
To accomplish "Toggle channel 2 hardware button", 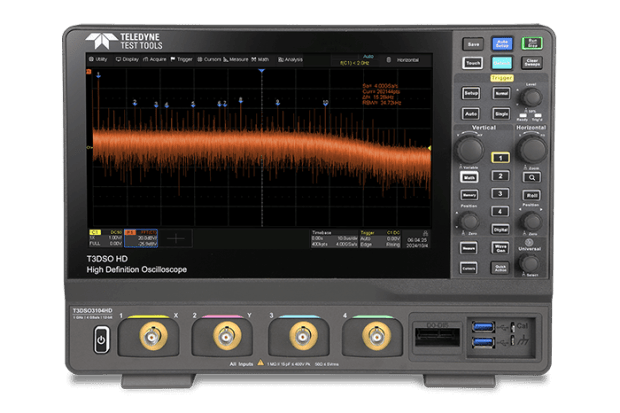I will click(500, 176).
